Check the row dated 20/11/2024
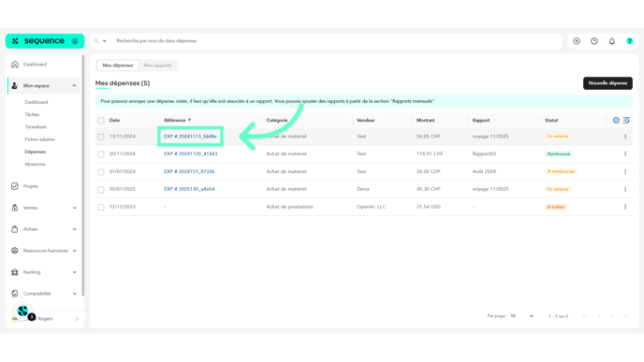Image resolution: width=644 pixels, height=362 pixels. (x=101, y=154)
